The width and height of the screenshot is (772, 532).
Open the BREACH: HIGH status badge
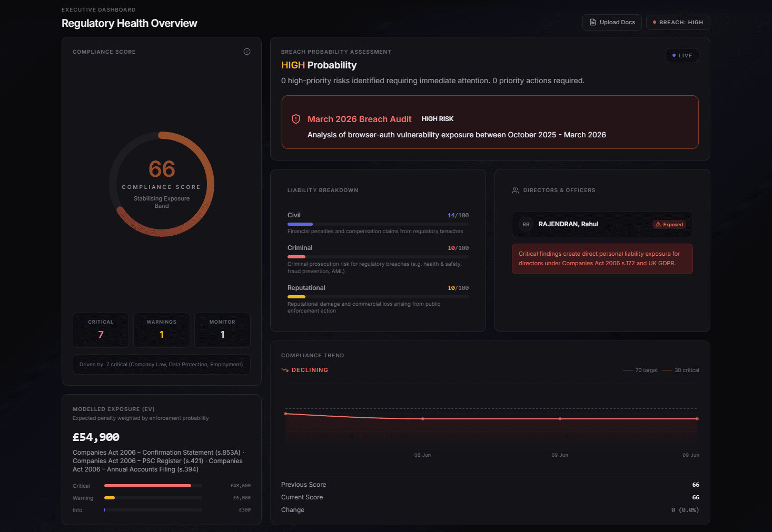click(678, 22)
